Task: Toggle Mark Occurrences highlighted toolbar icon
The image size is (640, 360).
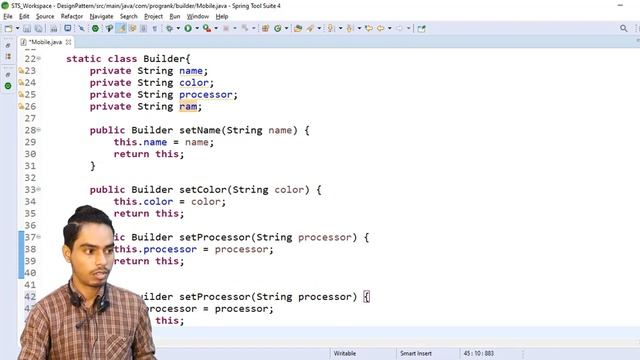Action: tap(121, 28)
